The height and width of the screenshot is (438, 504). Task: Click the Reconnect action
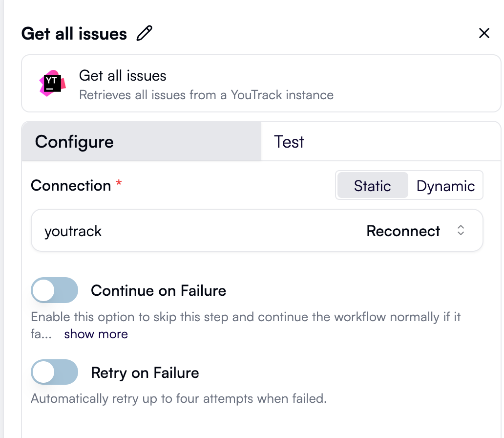403,230
